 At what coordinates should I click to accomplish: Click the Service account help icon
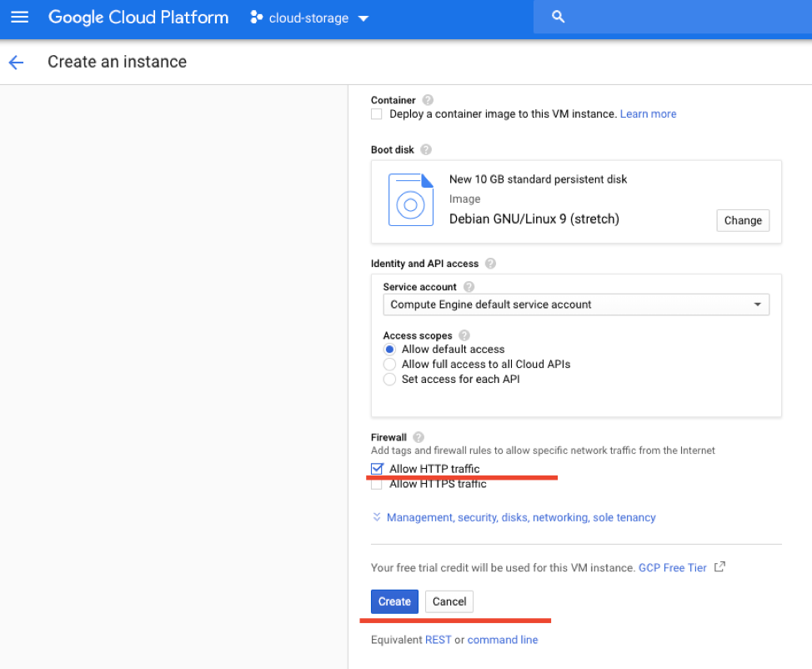click(x=469, y=287)
